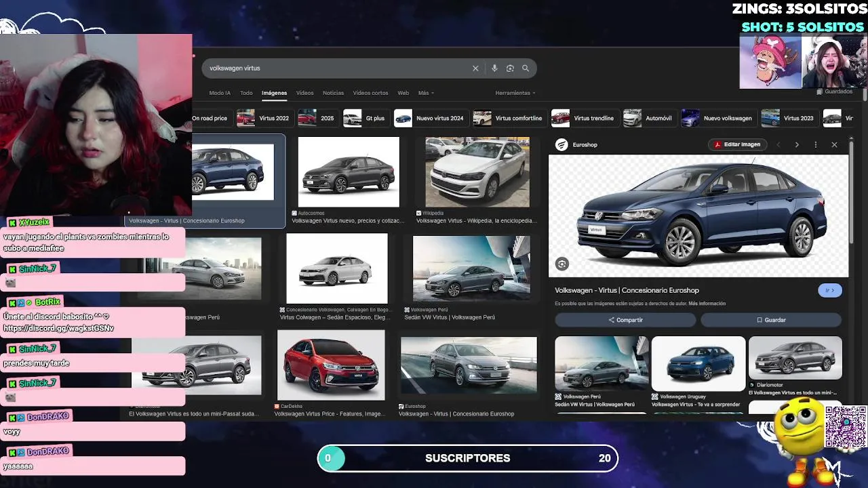
Task: Click the Compartir share button
Action: 625,320
